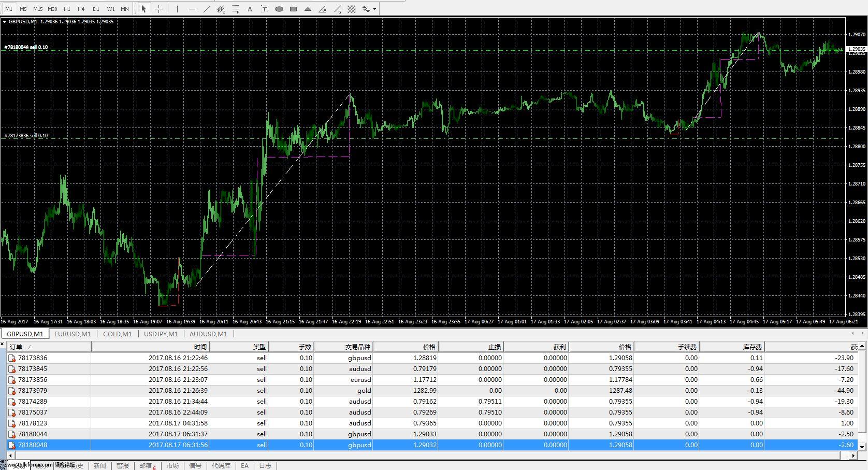
Task: Pick the Gann line tool
Action: coord(337,9)
